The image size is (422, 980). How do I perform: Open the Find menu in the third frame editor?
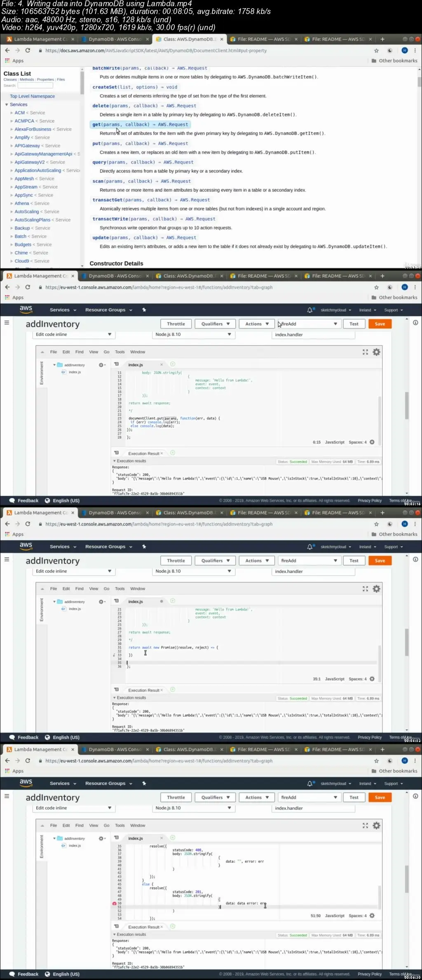pyautogui.click(x=80, y=589)
